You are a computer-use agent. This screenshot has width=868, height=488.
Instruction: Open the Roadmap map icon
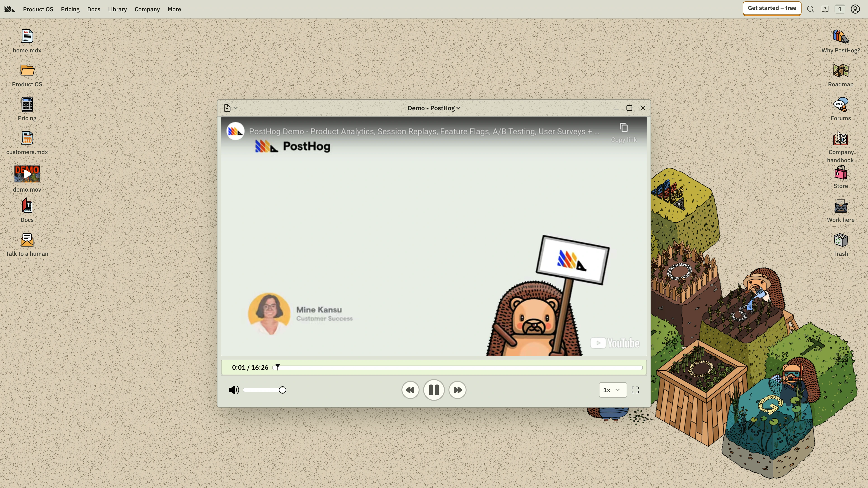click(x=841, y=70)
